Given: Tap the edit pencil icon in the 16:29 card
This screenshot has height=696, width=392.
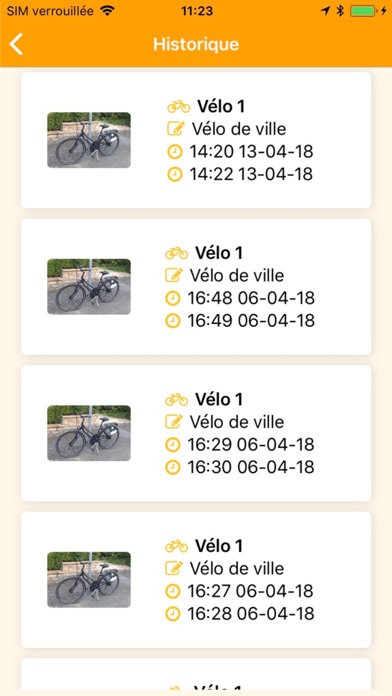Looking at the screenshot, I should click(x=174, y=421).
